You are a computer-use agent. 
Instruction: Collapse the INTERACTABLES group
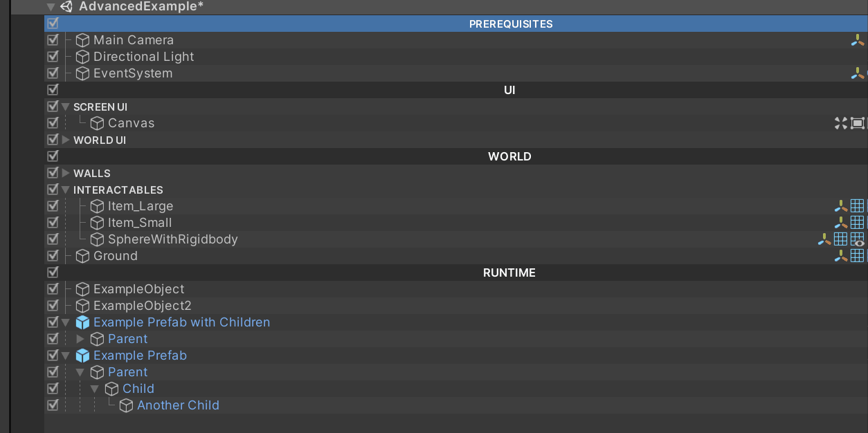coord(66,190)
